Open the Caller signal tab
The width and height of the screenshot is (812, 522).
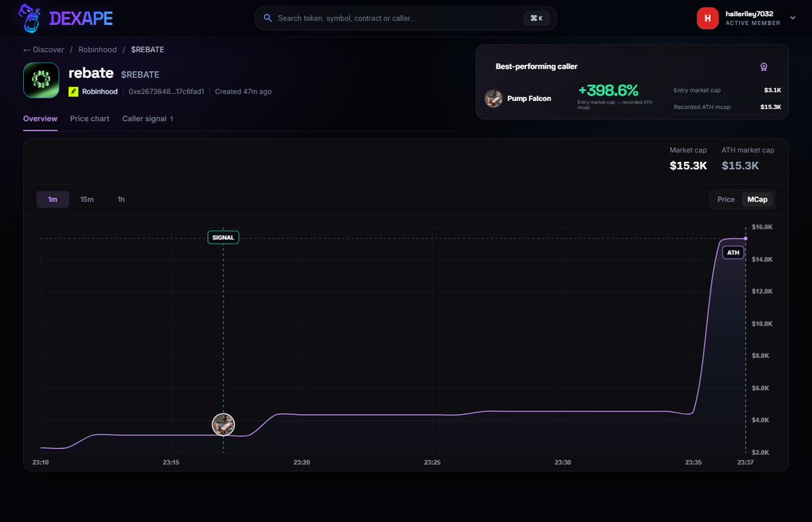pyautogui.click(x=148, y=118)
